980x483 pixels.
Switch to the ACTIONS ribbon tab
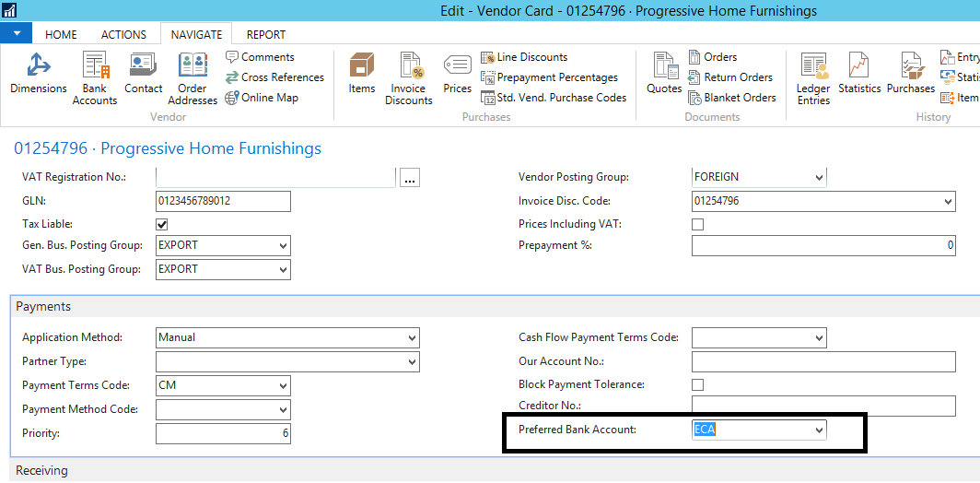[123, 34]
